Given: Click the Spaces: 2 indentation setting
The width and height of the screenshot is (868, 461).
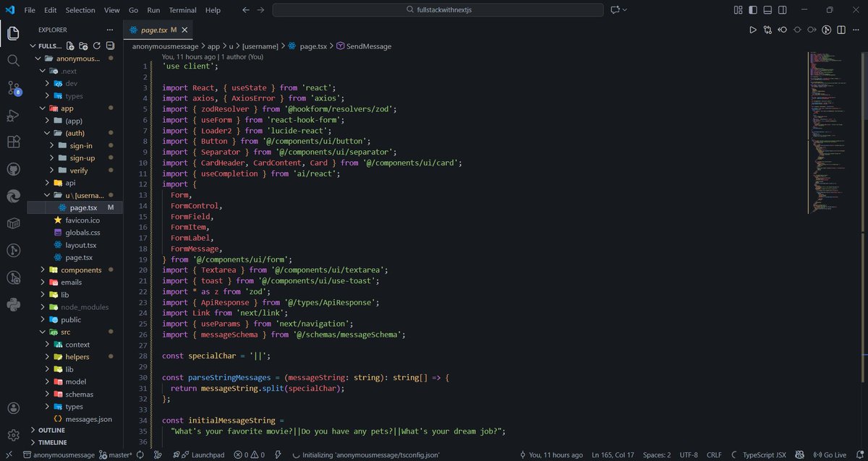Looking at the screenshot, I should [657, 454].
